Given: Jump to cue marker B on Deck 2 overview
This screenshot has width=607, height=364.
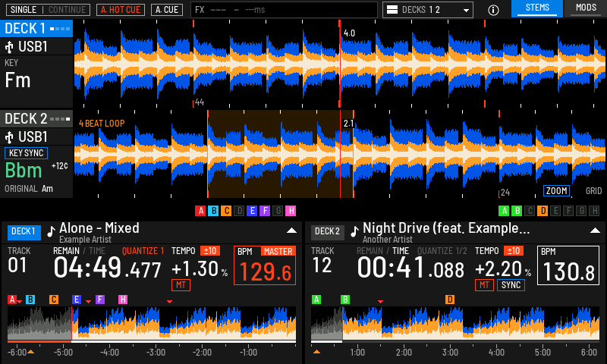Looking at the screenshot, I should pyautogui.click(x=345, y=300).
